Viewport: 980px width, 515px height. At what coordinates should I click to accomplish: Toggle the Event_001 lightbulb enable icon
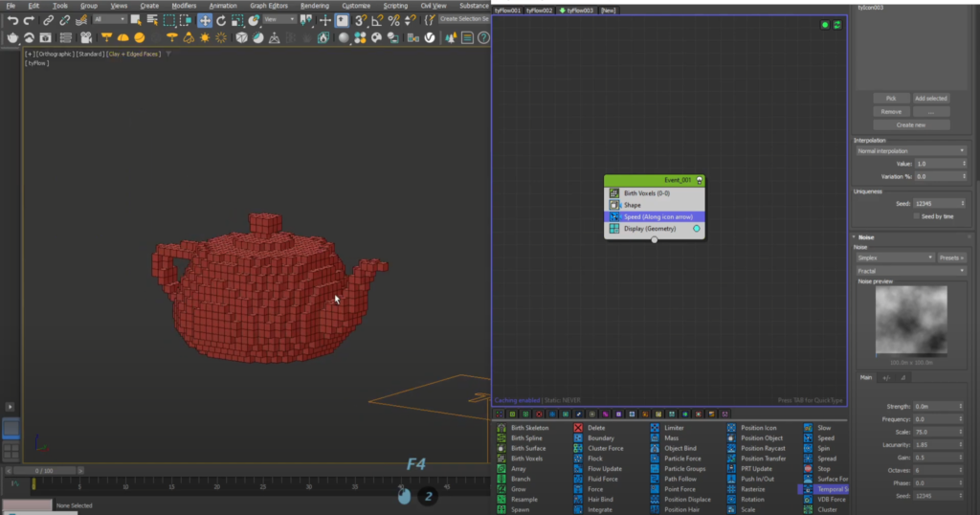(700, 181)
